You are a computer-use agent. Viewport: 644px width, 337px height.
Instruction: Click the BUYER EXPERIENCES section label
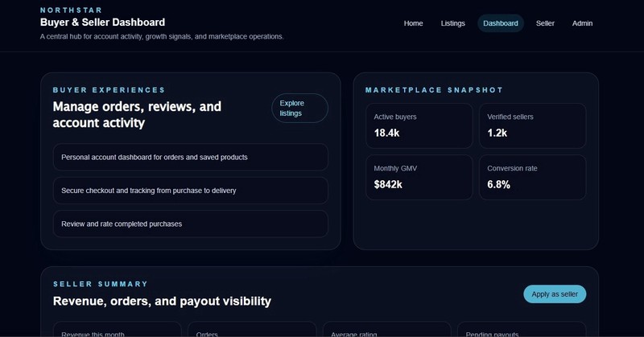[x=109, y=90]
